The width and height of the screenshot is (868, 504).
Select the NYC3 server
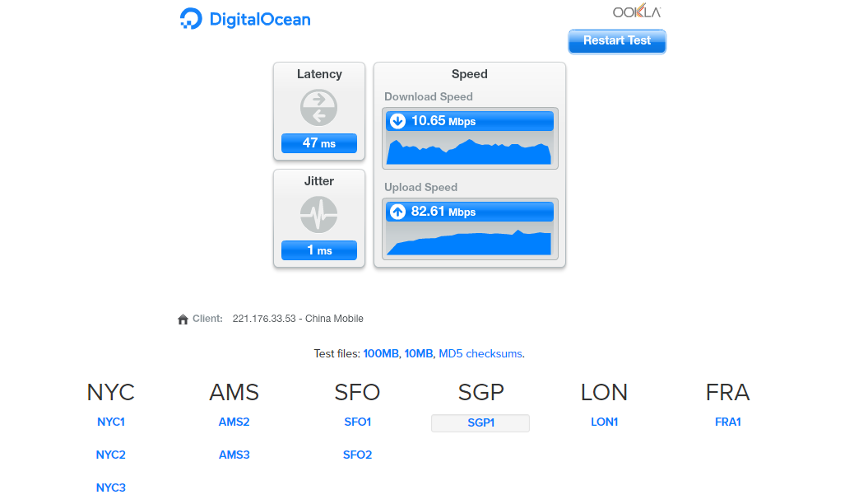point(111,488)
